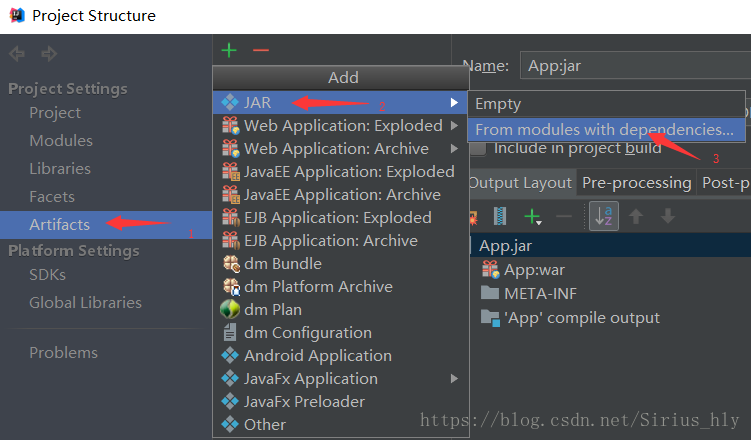Click the JAR diamond icon
The height and width of the screenshot is (440, 751).
click(230, 102)
